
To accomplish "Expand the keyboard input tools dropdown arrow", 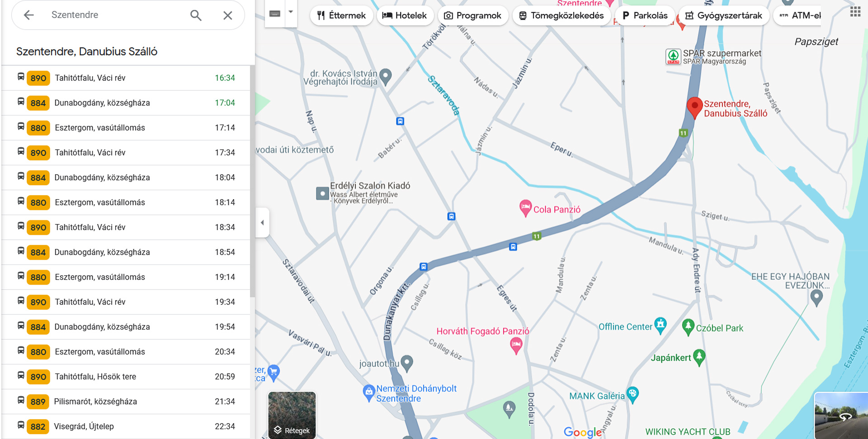I will (x=291, y=12).
